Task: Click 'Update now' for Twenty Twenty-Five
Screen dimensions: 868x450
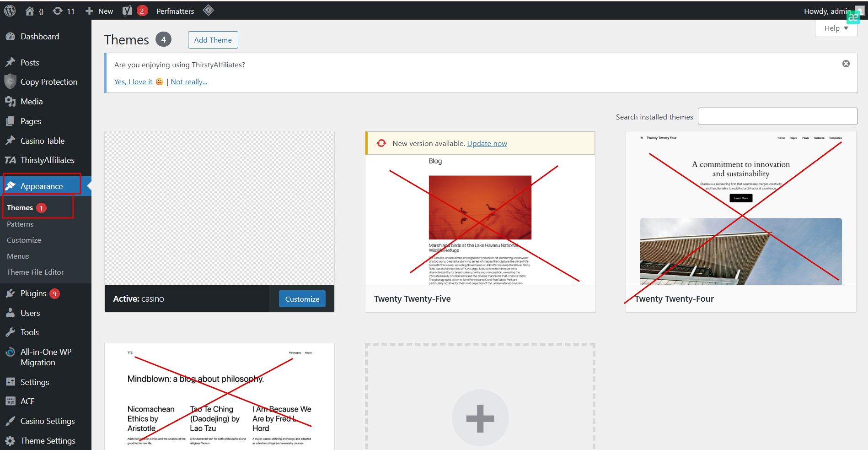Action: coord(487,144)
